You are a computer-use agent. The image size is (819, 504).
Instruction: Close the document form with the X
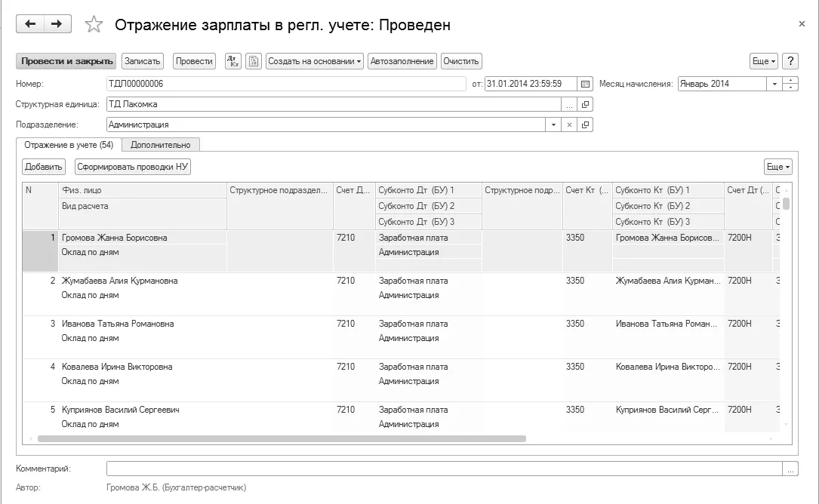coord(802,24)
